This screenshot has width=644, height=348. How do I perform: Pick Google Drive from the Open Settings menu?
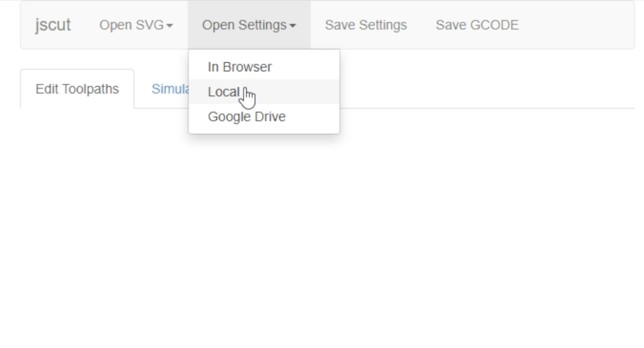247,116
